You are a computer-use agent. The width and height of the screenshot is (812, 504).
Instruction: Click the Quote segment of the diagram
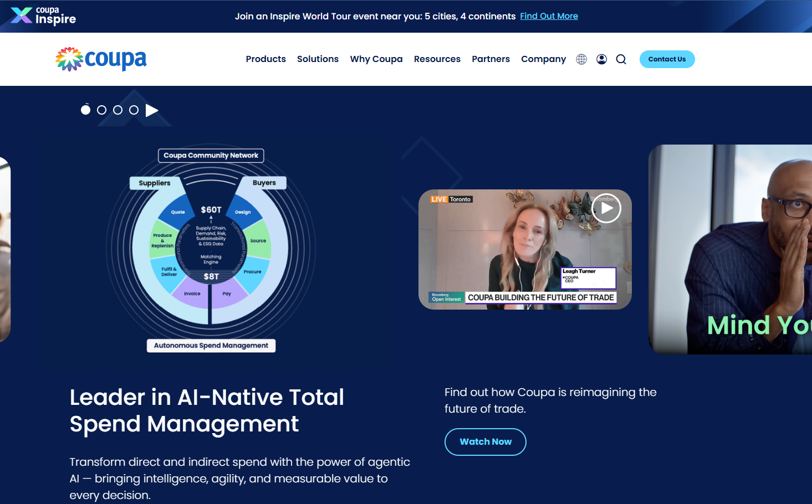[178, 212]
